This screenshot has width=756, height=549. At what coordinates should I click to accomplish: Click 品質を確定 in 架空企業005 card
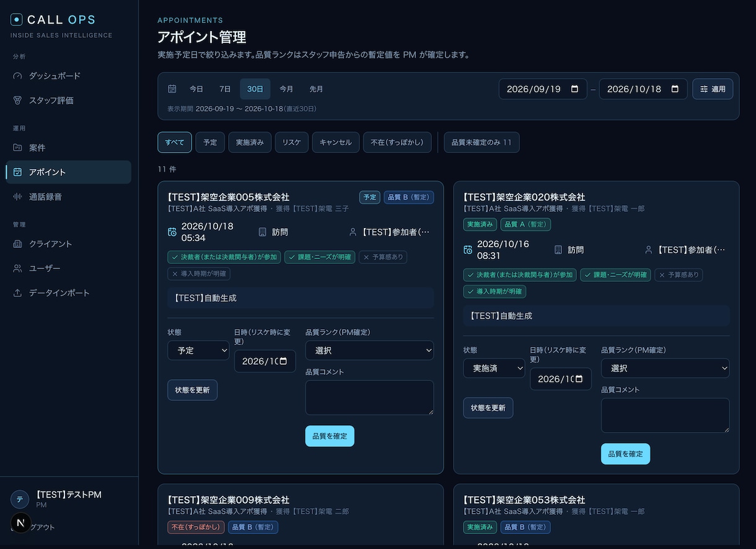tap(330, 436)
